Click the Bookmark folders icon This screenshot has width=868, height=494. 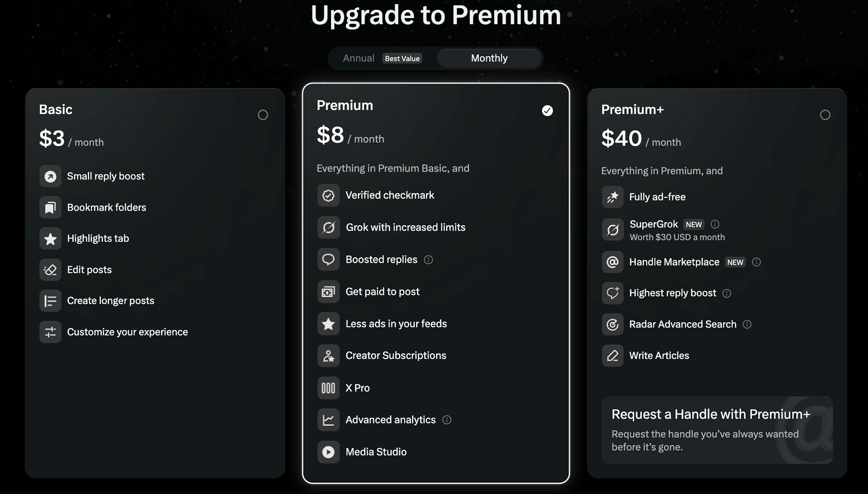pyautogui.click(x=50, y=207)
